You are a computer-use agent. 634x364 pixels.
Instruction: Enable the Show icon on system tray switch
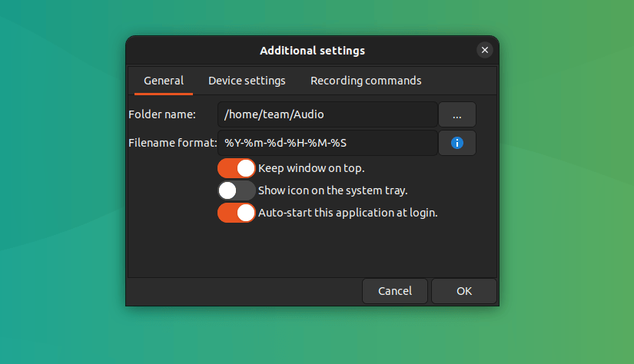tap(237, 190)
